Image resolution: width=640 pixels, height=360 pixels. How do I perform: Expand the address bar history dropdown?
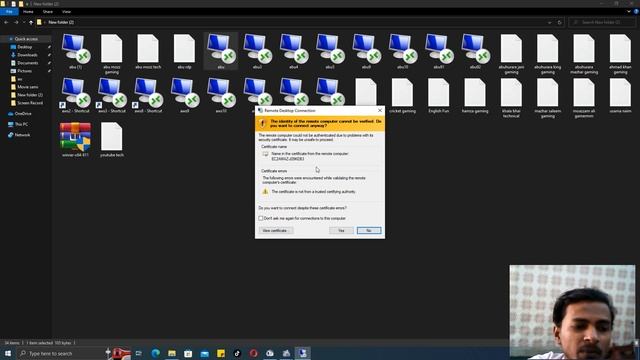coord(549,22)
